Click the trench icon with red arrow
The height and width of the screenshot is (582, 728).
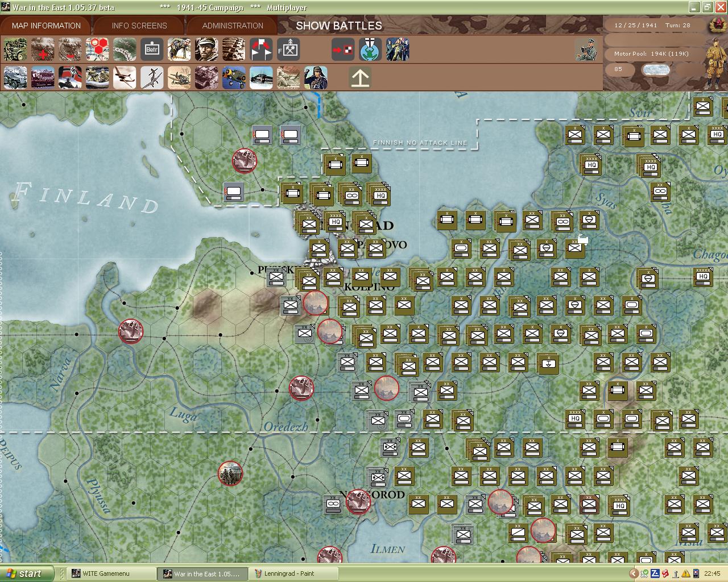(70, 50)
